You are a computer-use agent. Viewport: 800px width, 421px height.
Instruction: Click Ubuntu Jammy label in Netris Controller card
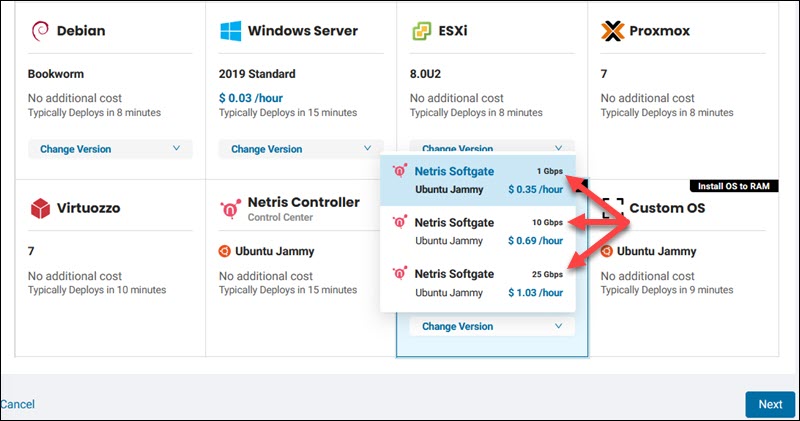[274, 251]
